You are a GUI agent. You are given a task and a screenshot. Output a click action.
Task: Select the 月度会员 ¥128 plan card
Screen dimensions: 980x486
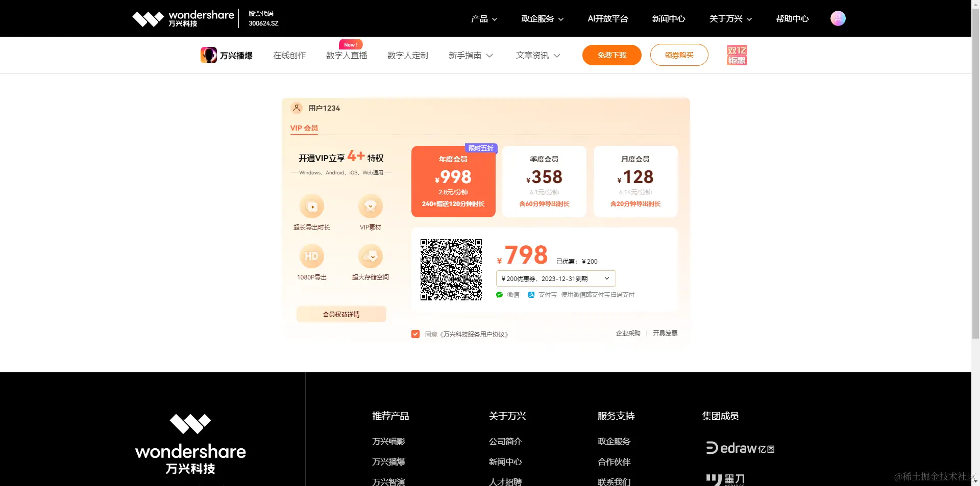635,182
